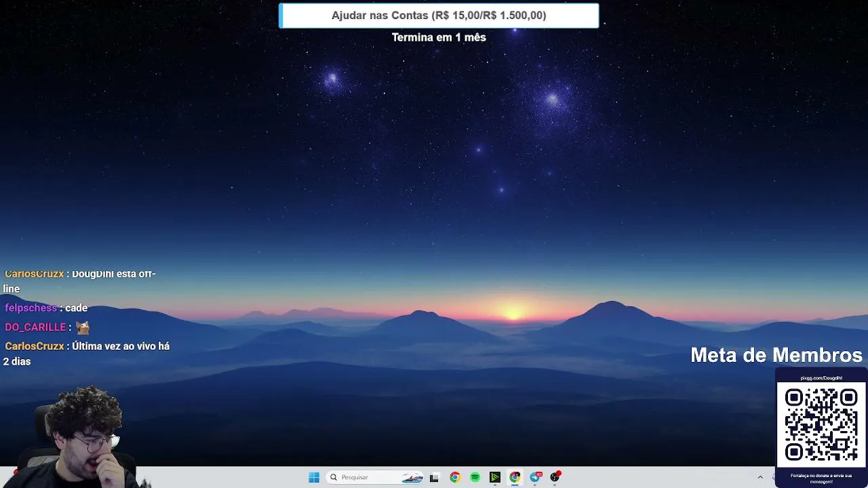Open the Windows Start menu
Viewport: 868px width, 488px height.
point(314,477)
